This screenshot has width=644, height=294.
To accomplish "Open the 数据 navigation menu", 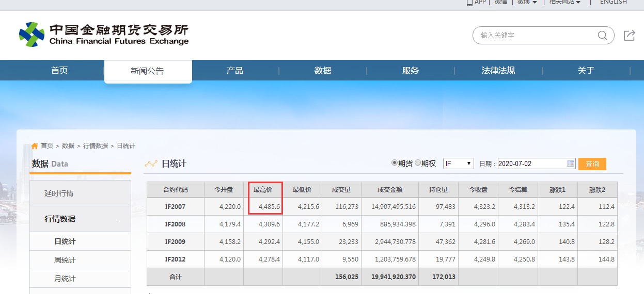I will (323, 71).
